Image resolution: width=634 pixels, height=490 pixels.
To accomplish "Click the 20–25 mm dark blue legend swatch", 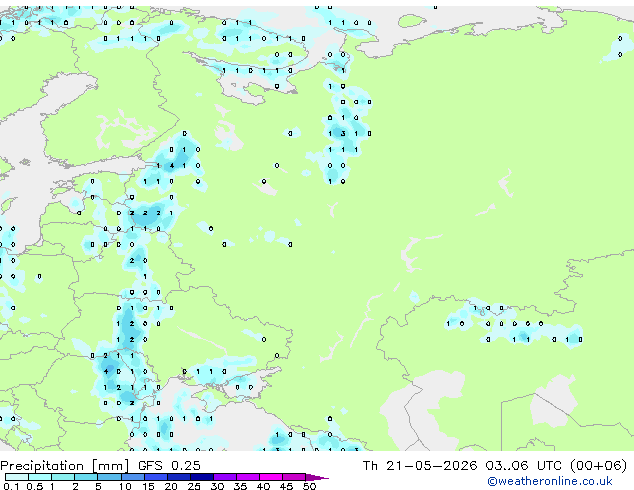I will 178,477.
